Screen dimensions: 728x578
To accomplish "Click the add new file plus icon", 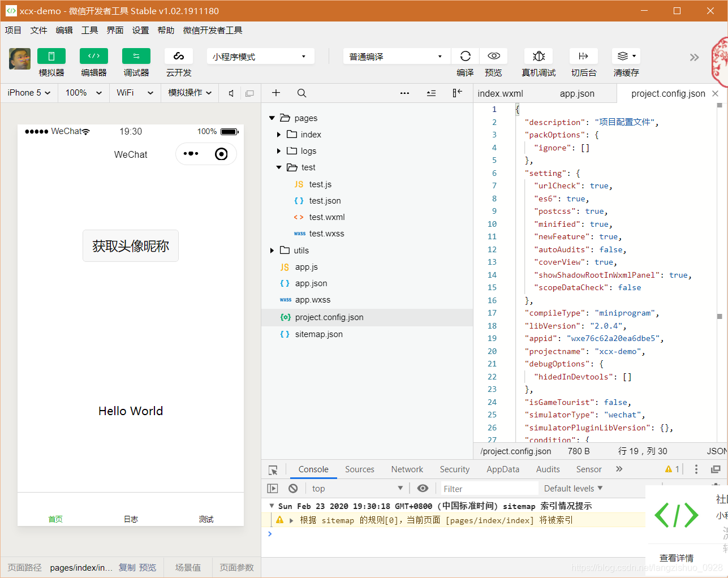I will click(x=276, y=93).
